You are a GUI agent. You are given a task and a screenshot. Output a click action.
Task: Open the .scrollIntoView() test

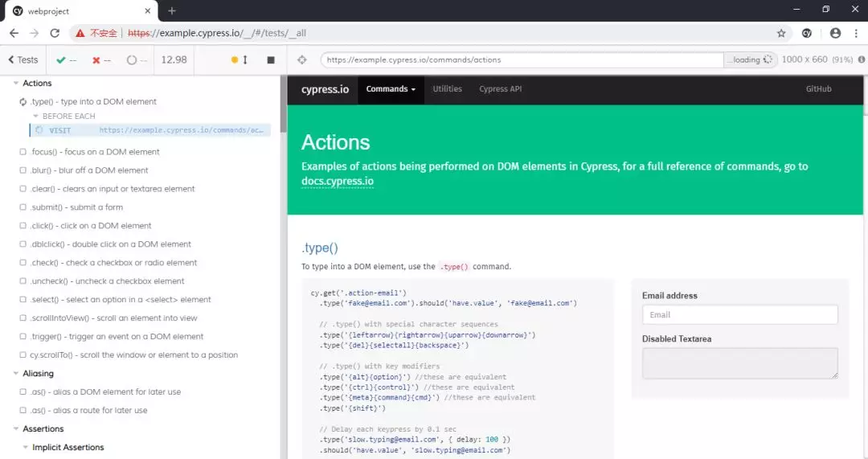point(113,318)
